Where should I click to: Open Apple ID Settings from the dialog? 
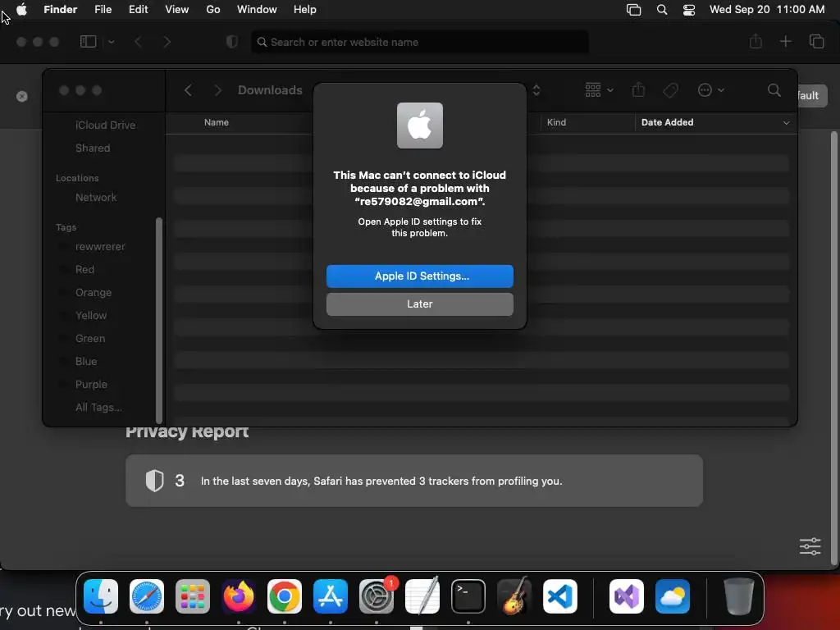[419, 276]
